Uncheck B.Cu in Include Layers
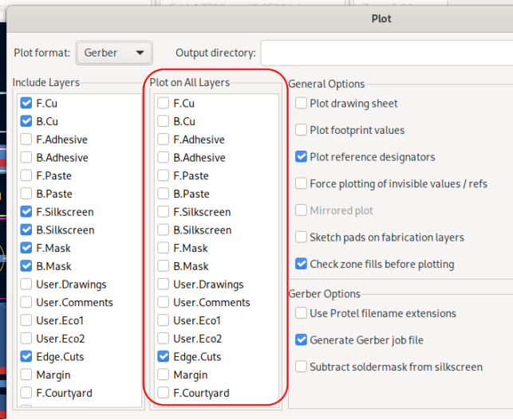 pos(26,121)
